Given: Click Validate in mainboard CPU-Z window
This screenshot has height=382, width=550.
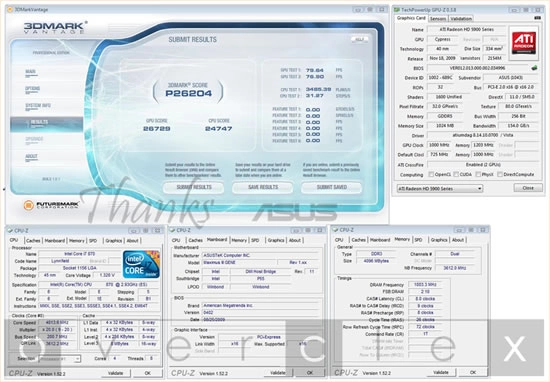Looking at the screenshot, I should (277, 373).
